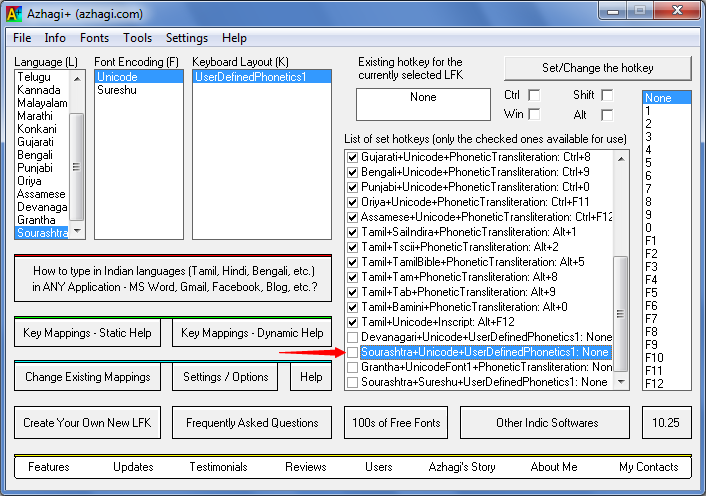Click the Help button beside Settings / Options
The image size is (706, 496).
coord(311,377)
